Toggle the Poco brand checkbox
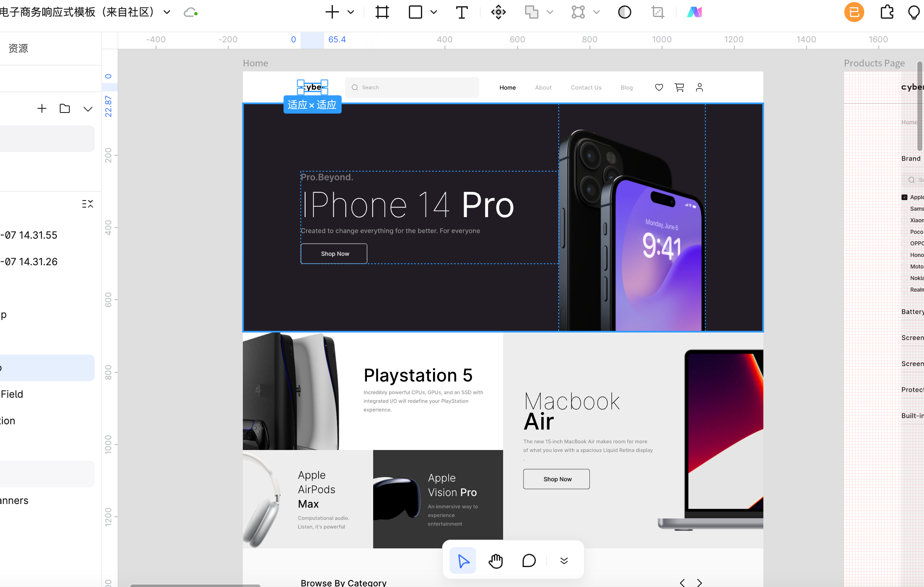The width and height of the screenshot is (924, 587). pos(904,232)
